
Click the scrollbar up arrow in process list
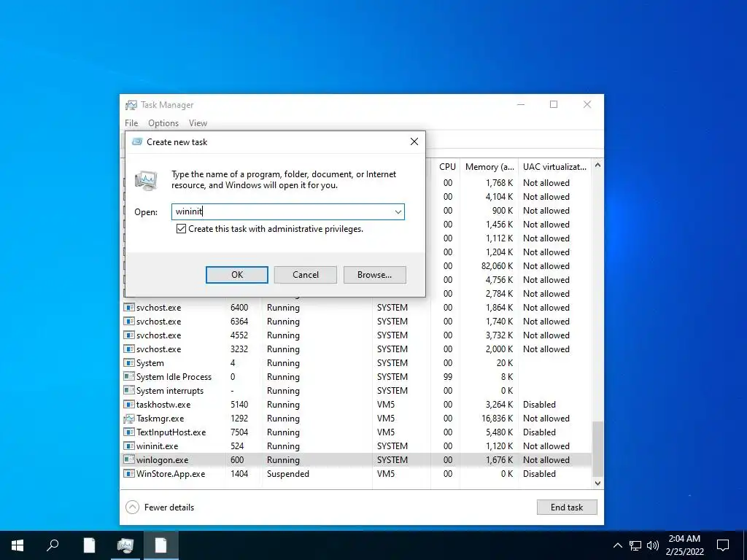point(597,166)
